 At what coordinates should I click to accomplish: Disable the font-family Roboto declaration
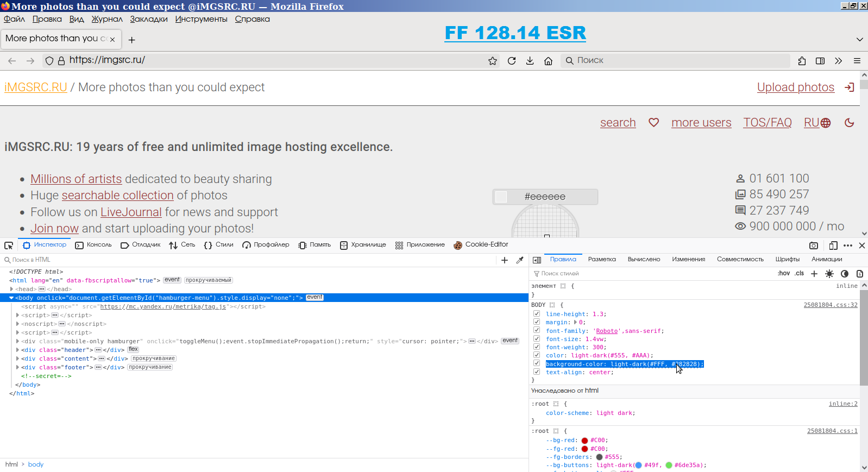point(537,330)
